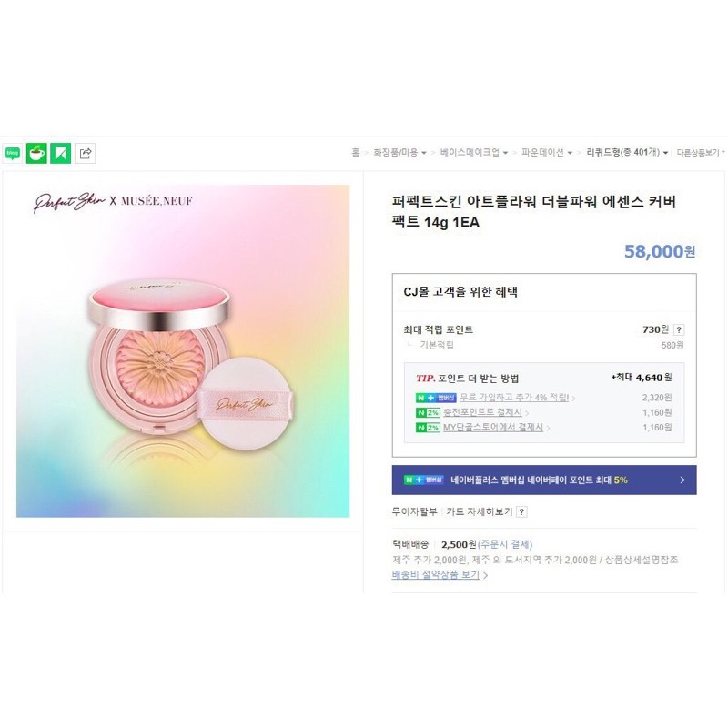The height and width of the screenshot is (728, 728).
Task: Open the share arrow icon
Action: pos(86,154)
